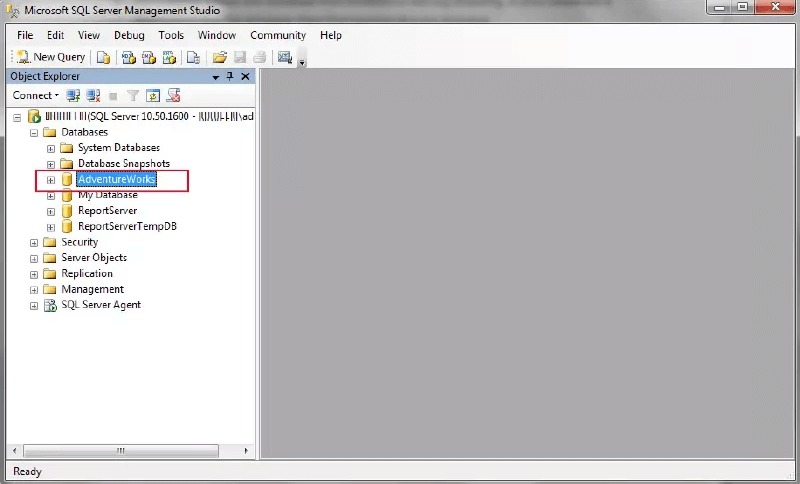The height and width of the screenshot is (484, 800).
Task: Select the Replication folder label
Action: (x=87, y=273)
